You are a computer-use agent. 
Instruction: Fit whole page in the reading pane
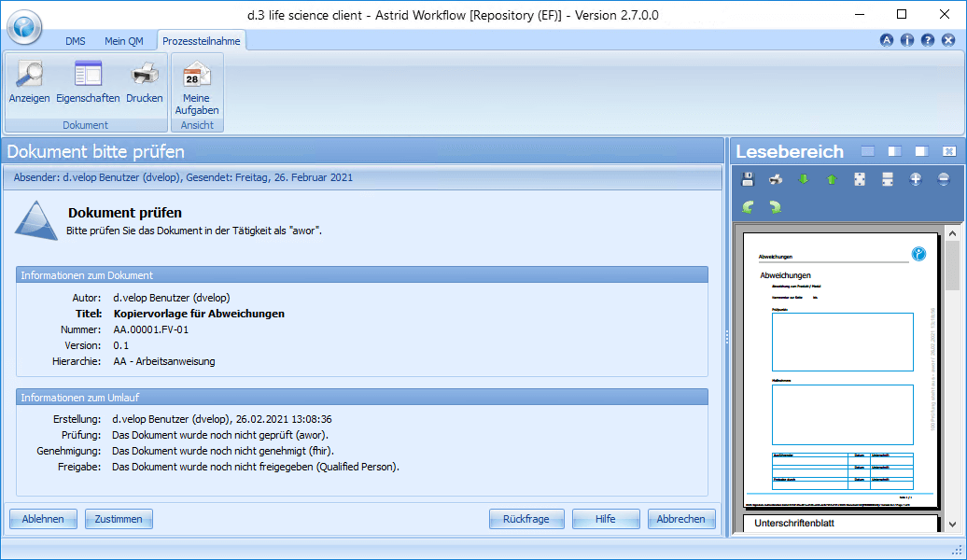tap(860, 179)
